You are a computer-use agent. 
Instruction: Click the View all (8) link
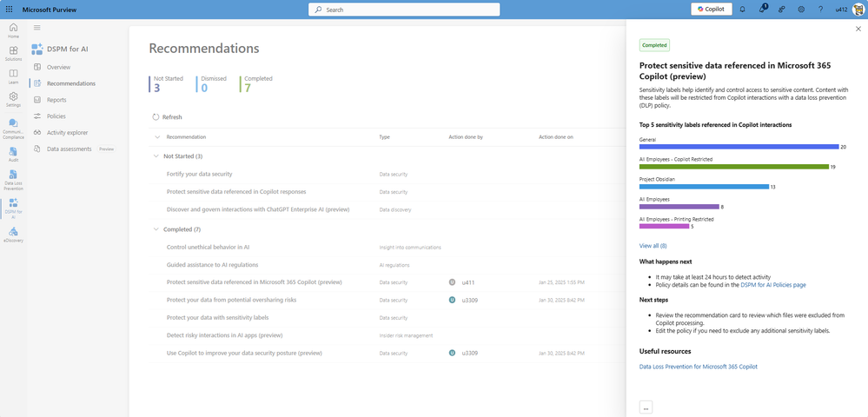653,245
